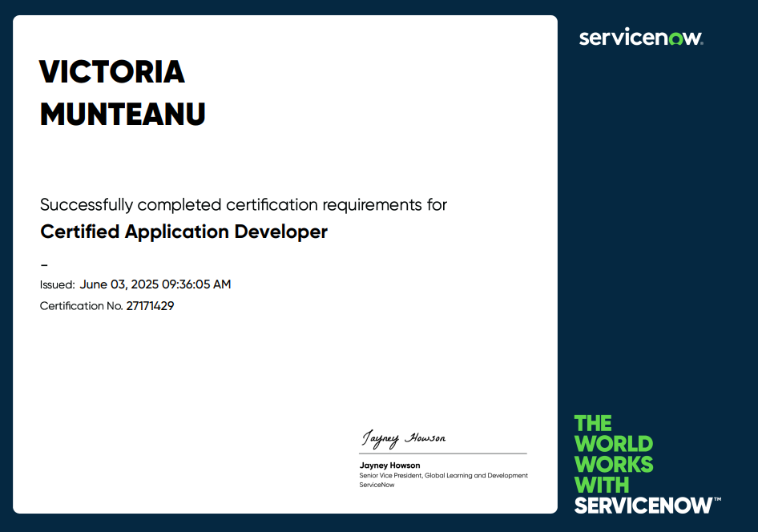758x532 pixels.
Task: Click 'ServiceNow' text under the signer title
Action: 377,485
